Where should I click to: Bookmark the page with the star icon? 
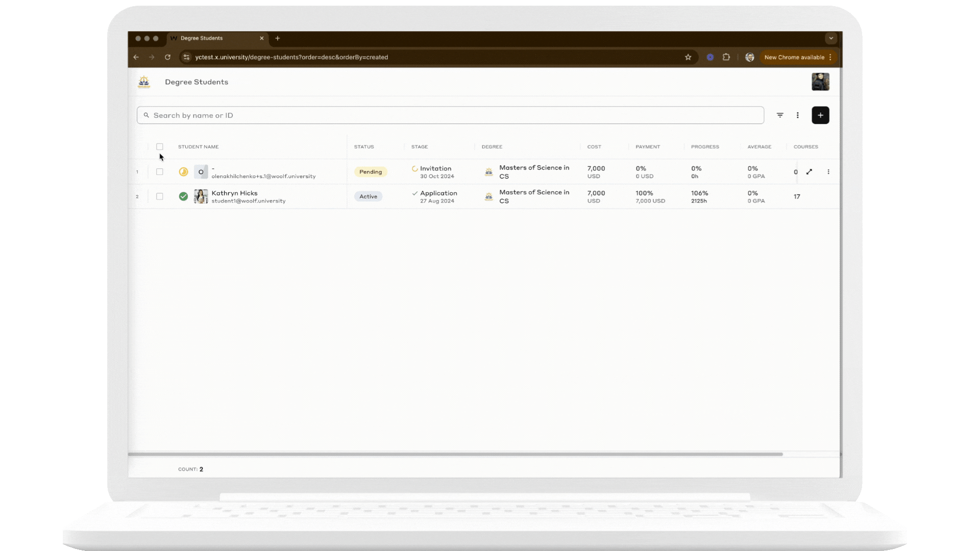pos(688,57)
